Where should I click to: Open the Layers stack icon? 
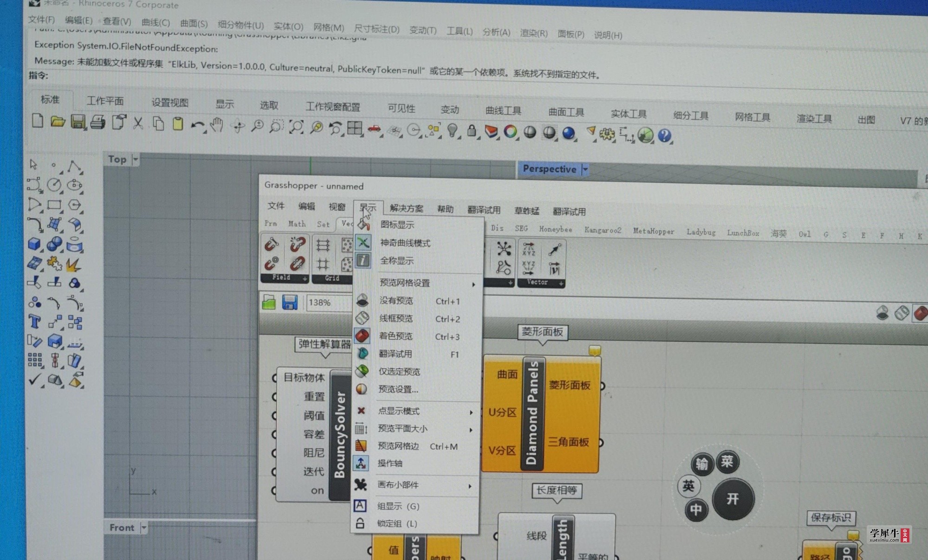[x=491, y=132]
